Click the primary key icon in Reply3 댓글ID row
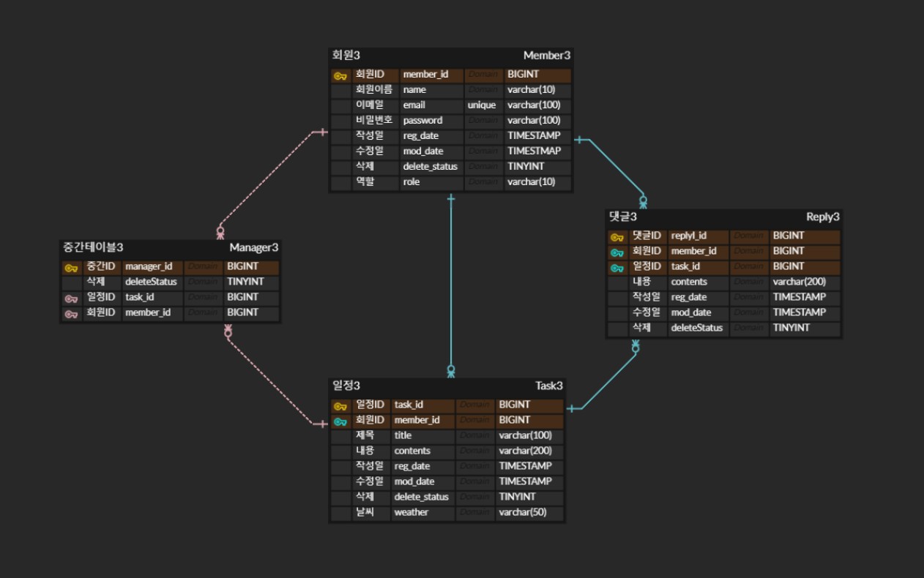Viewport: 924px width, 578px height. click(617, 236)
